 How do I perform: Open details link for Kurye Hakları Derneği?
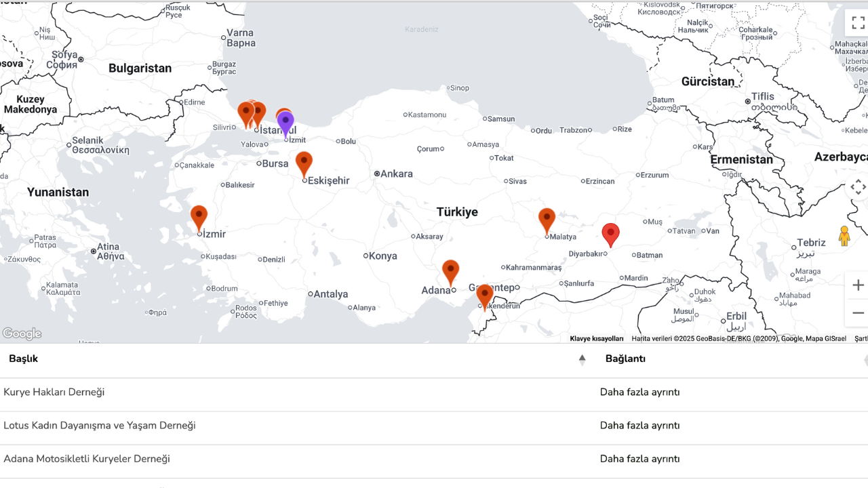coord(639,392)
